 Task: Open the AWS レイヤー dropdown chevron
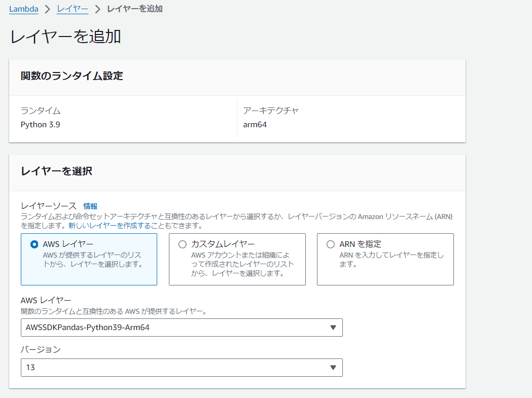(x=334, y=328)
